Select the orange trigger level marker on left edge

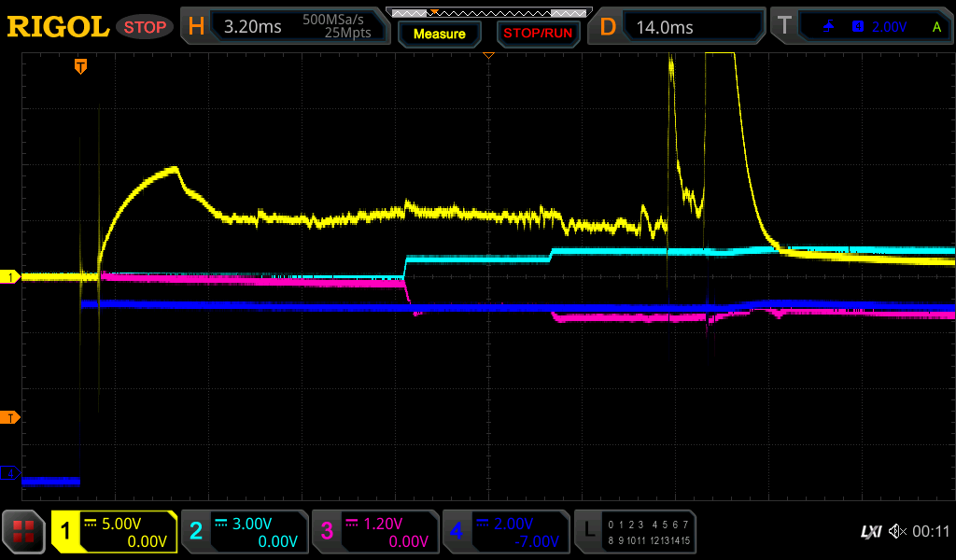(x=10, y=417)
